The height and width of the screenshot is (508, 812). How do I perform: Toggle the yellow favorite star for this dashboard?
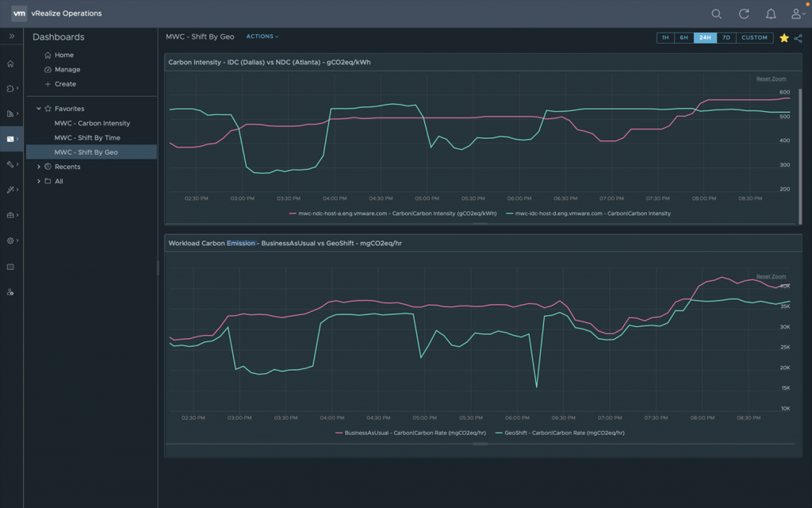pyautogui.click(x=784, y=37)
